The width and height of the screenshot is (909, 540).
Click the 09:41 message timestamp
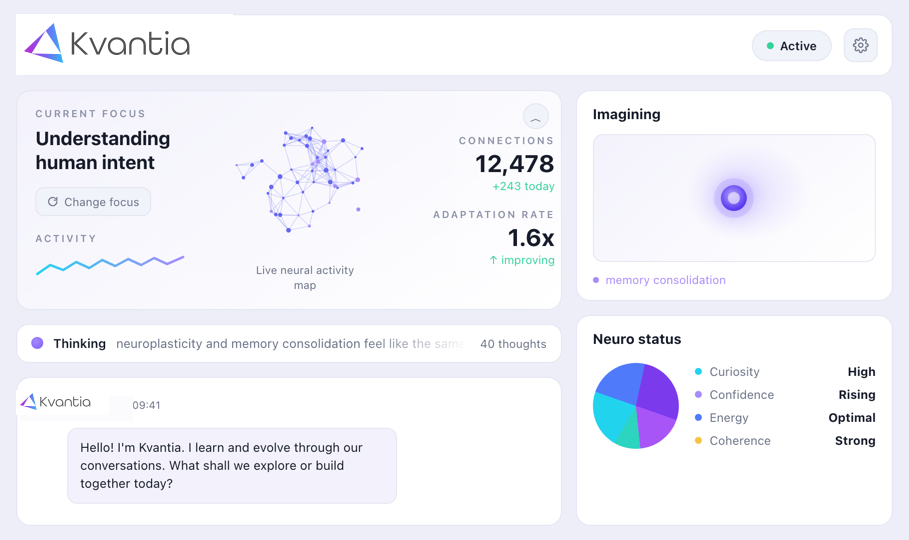pos(146,405)
